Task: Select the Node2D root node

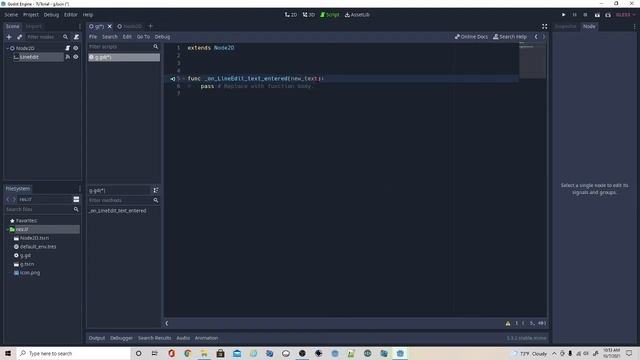Action: point(25,48)
